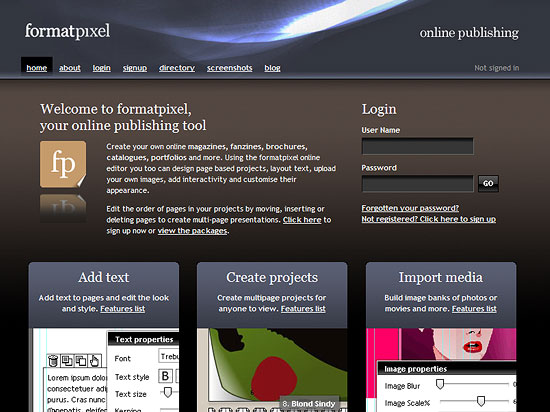The width and height of the screenshot is (550, 412).
Task: Open the about menu item
Action: [x=70, y=68]
